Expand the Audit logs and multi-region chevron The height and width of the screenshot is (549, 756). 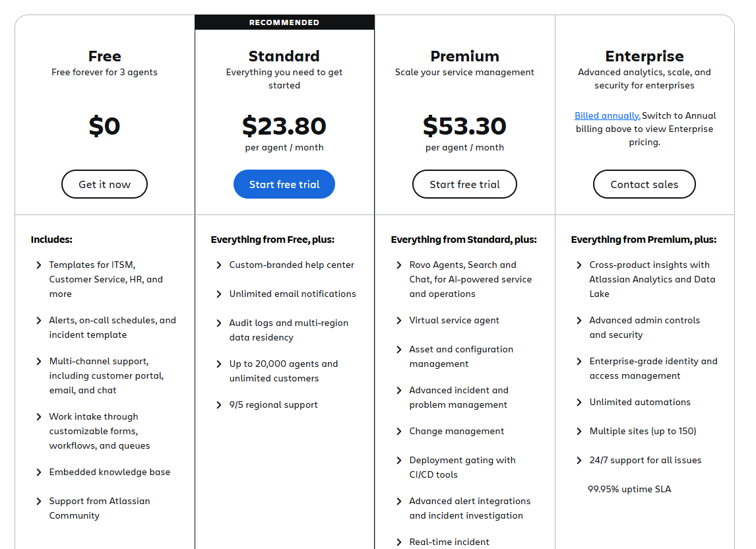219,323
